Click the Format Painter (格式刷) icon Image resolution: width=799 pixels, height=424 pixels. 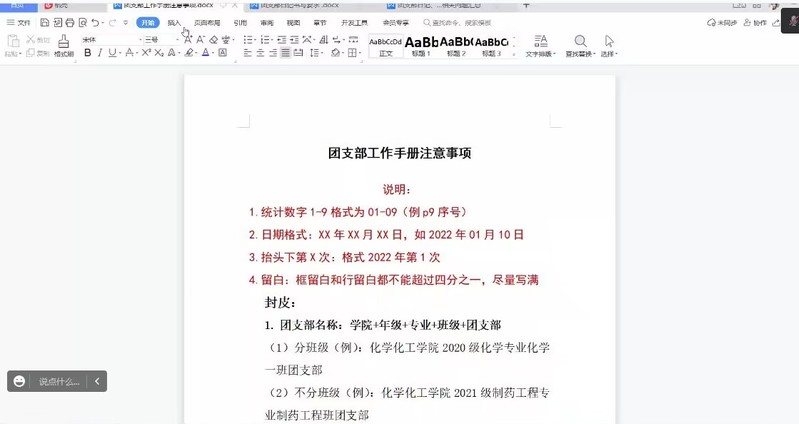64,43
